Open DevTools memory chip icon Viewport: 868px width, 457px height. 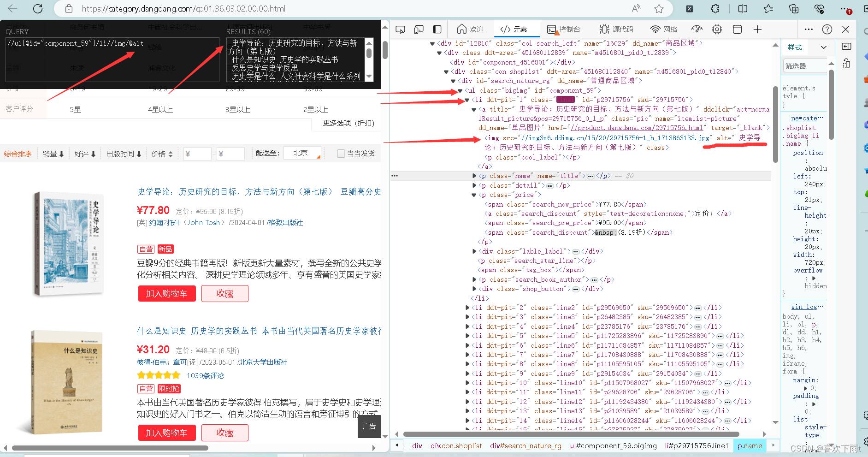pyautogui.click(x=717, y=30)
